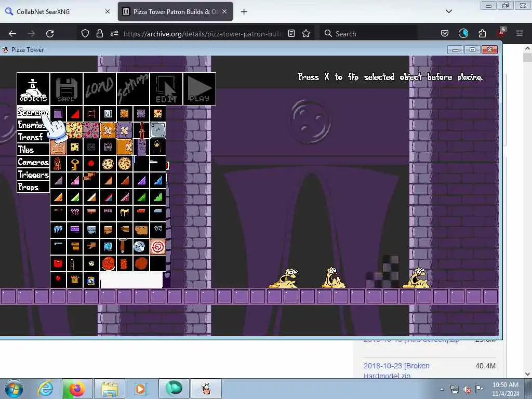Viewport: 532px width, 399px height.
Task: Open the Extensions puzzle icon
Action: click(482, 33)
